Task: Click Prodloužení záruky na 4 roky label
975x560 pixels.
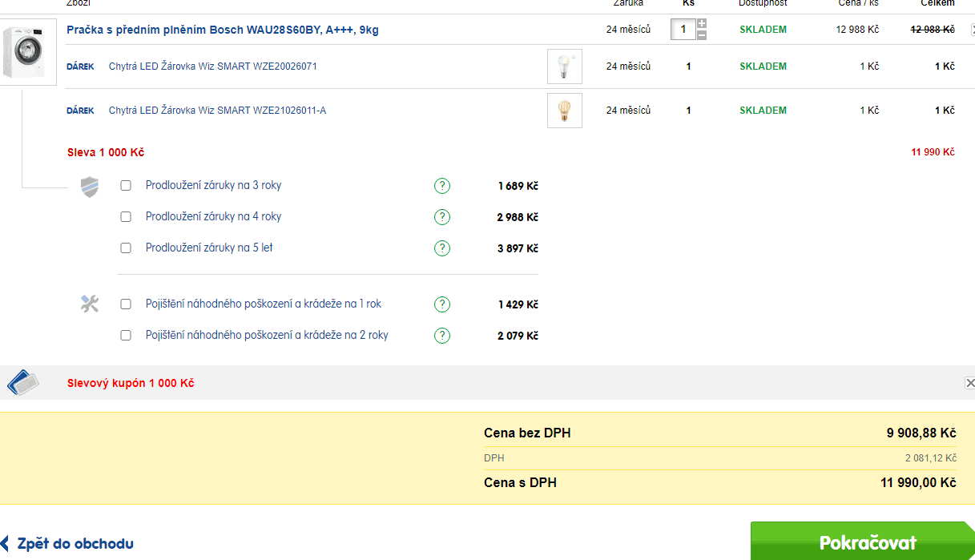Action: coord(213,217)
